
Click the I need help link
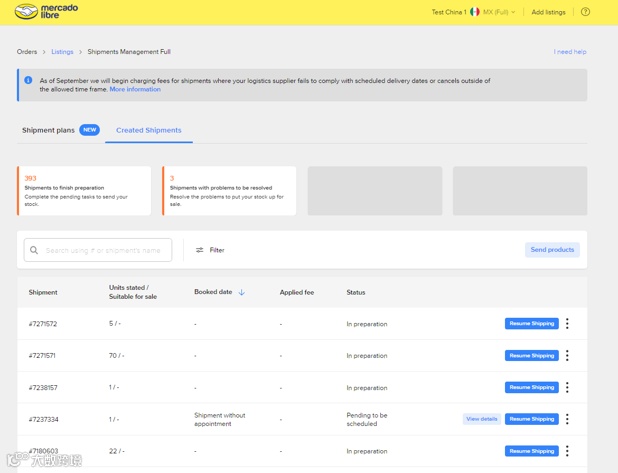click(x=570, y=52)
